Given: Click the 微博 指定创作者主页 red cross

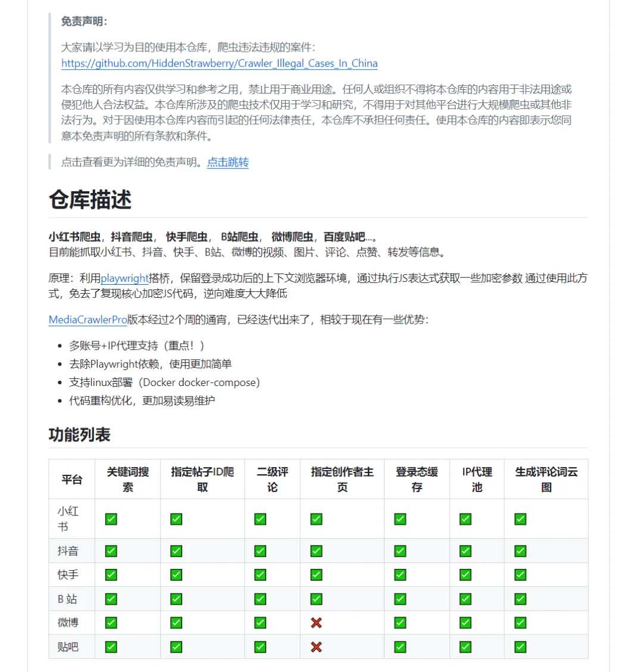Looking at the screenshot, I should pyautogui.click(x=317, y=623).
